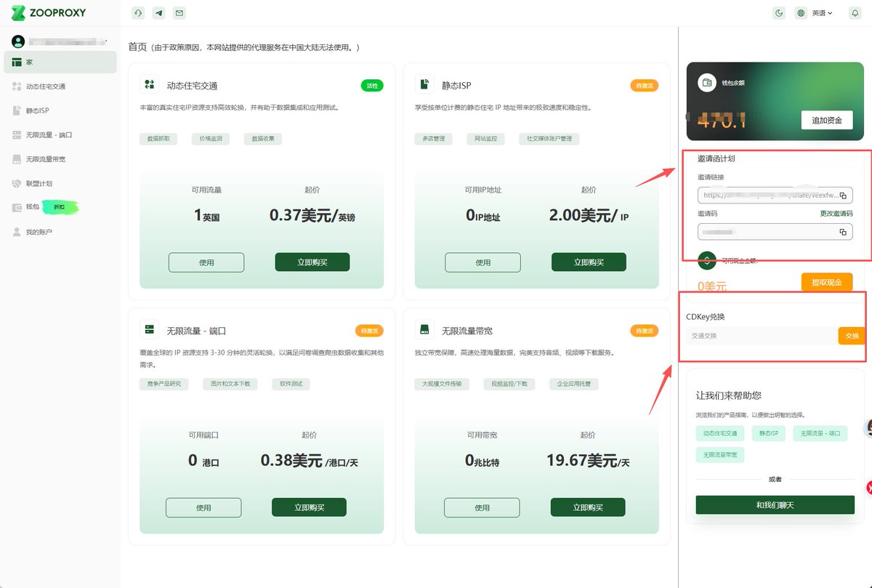
Task: Open notifications with the bell icon
Action: [x=855, y=12]
